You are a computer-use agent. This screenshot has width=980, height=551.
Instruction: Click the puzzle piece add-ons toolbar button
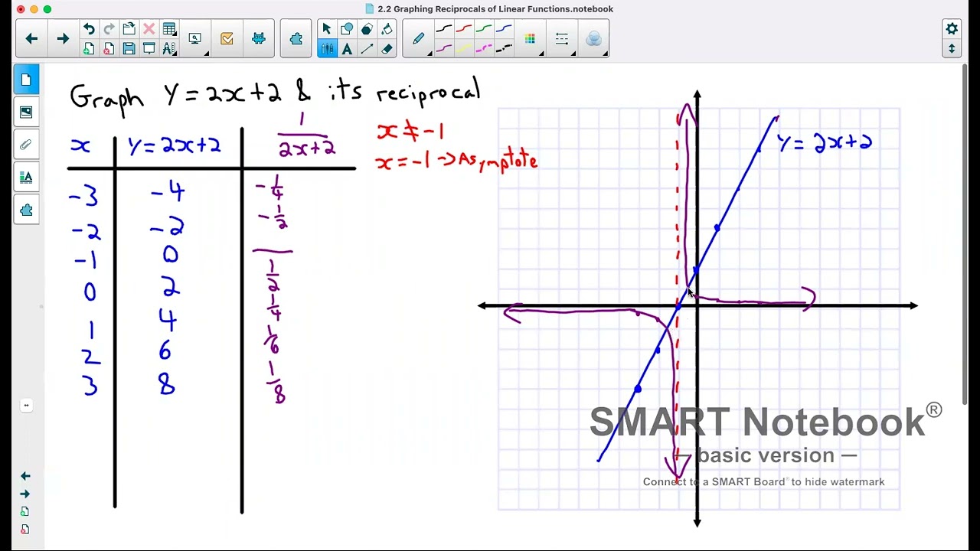(x=296, y=38)
